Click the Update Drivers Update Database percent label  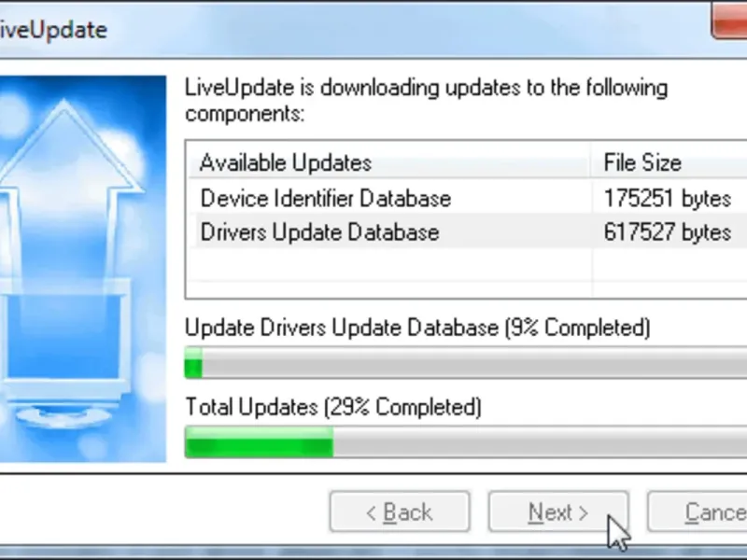coord(417,328)
